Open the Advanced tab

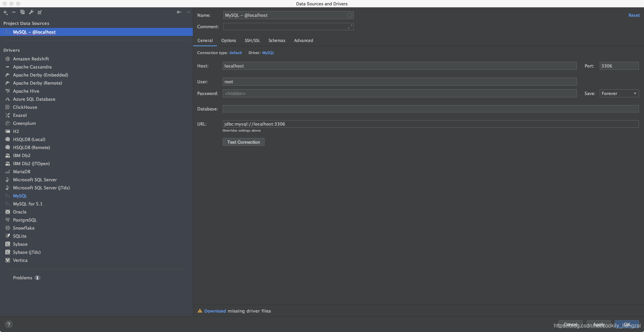pos(304,40)
